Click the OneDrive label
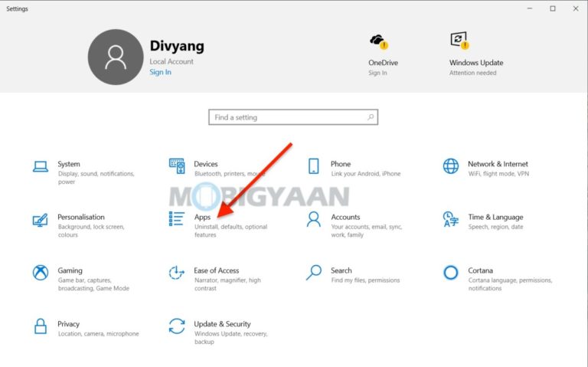588x367 pixels. tap(383, 63)
